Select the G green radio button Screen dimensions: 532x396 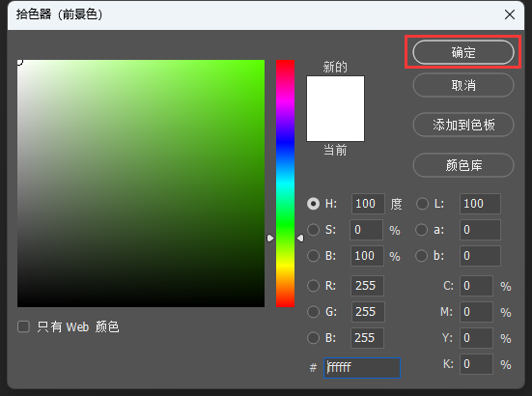click(313, 312)
